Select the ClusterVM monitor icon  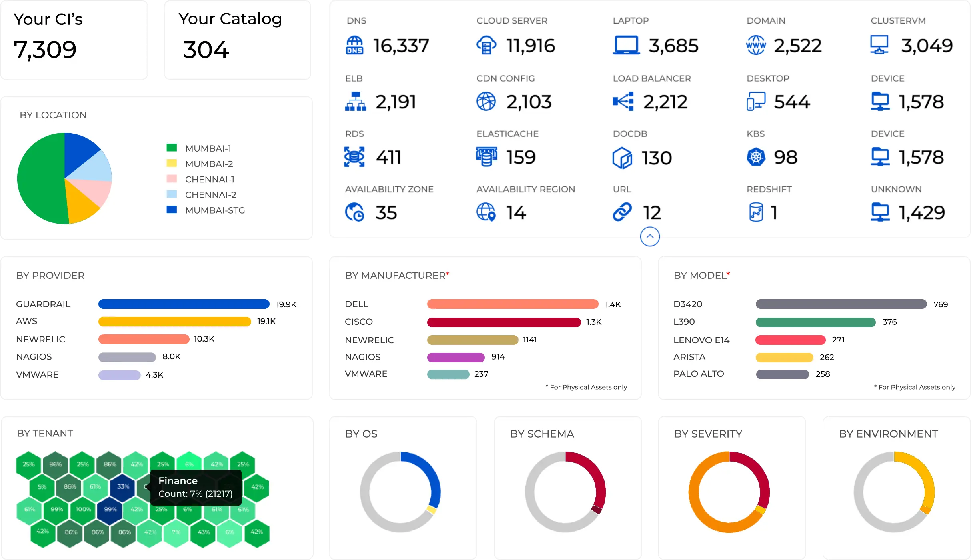pos(879,45)
